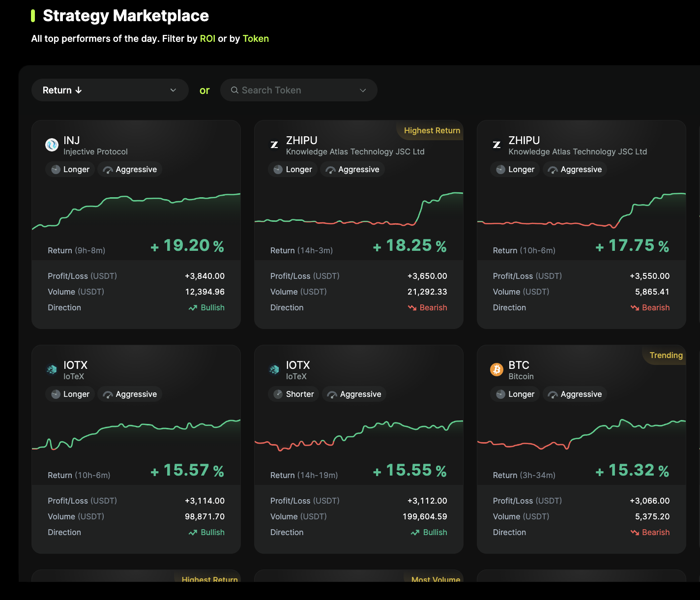The width and height of the screenshot is (700, 600).
Task: Open the chart on the 17.75% ZHIPU card
Action: point(582,210)
